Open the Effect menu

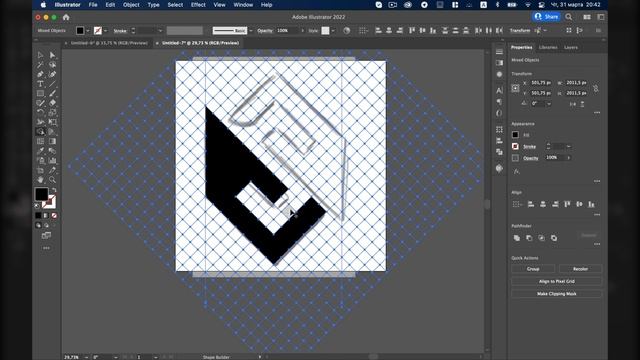coord(198,5)
